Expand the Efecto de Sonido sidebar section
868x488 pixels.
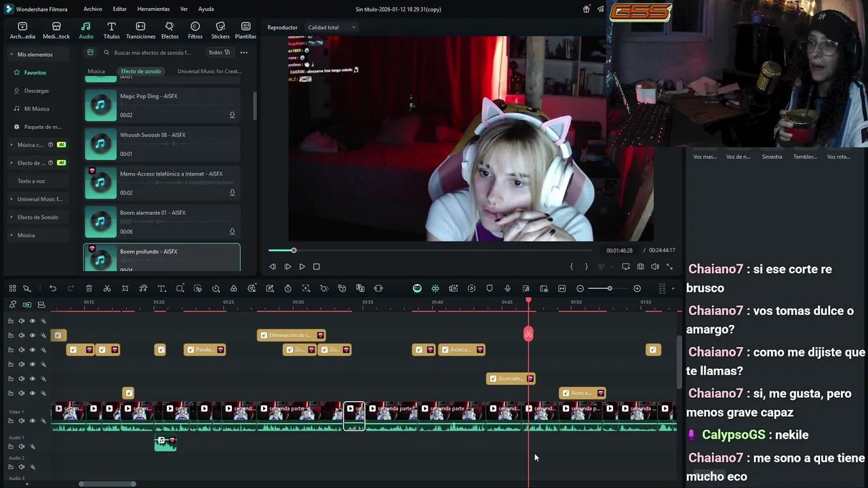point(12,217)
